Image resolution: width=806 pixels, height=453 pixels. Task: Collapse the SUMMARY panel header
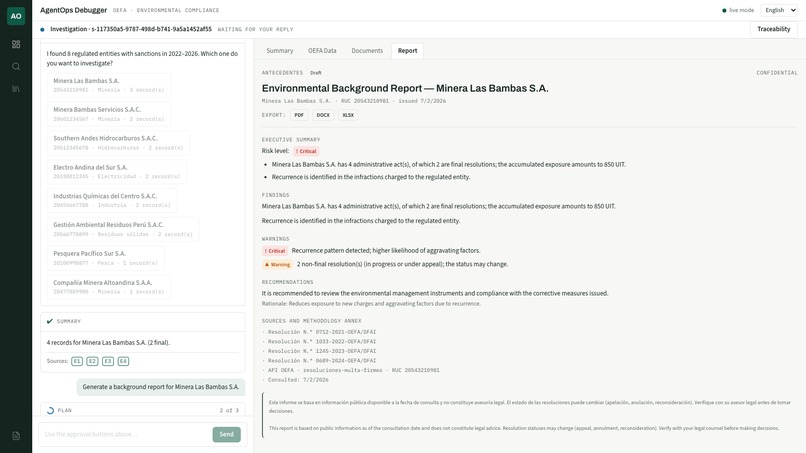click(143, 321)
